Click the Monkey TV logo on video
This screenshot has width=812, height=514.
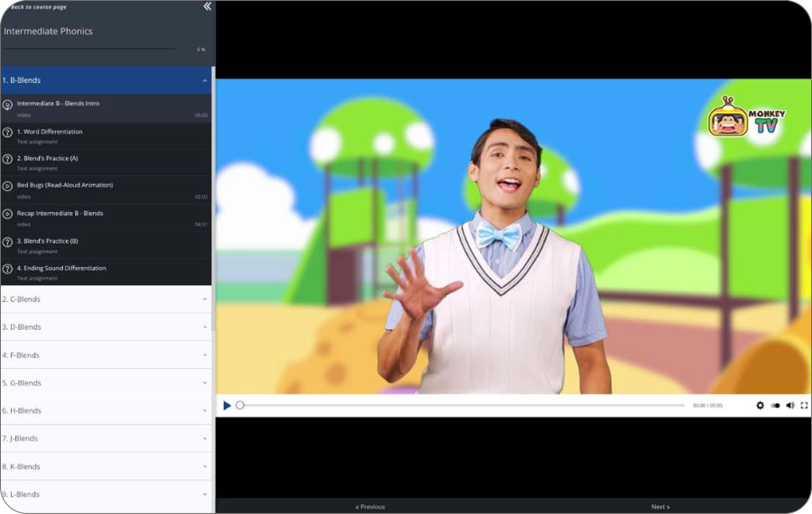pos(746,117)
